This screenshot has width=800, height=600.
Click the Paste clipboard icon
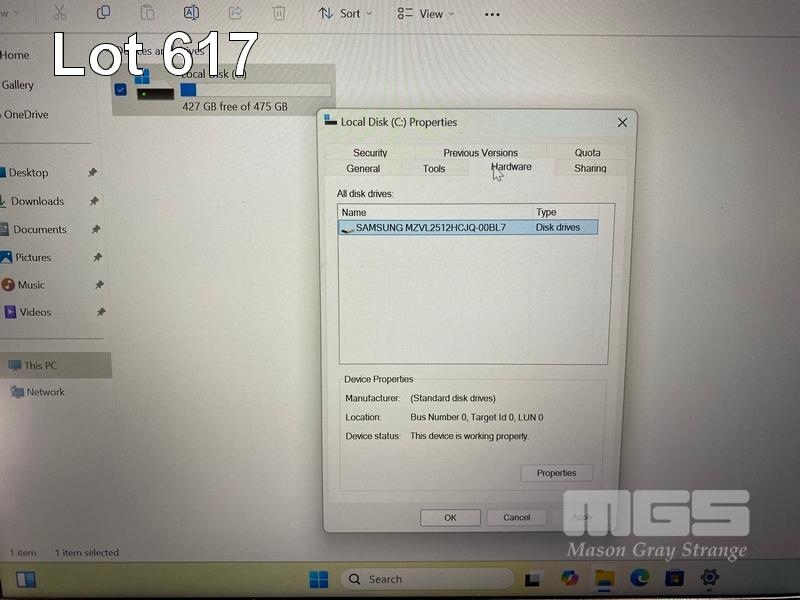tap(147, 12)
